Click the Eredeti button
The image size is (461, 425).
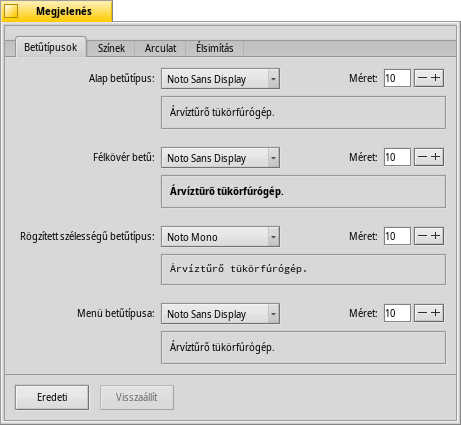click(x=52, y=397)
